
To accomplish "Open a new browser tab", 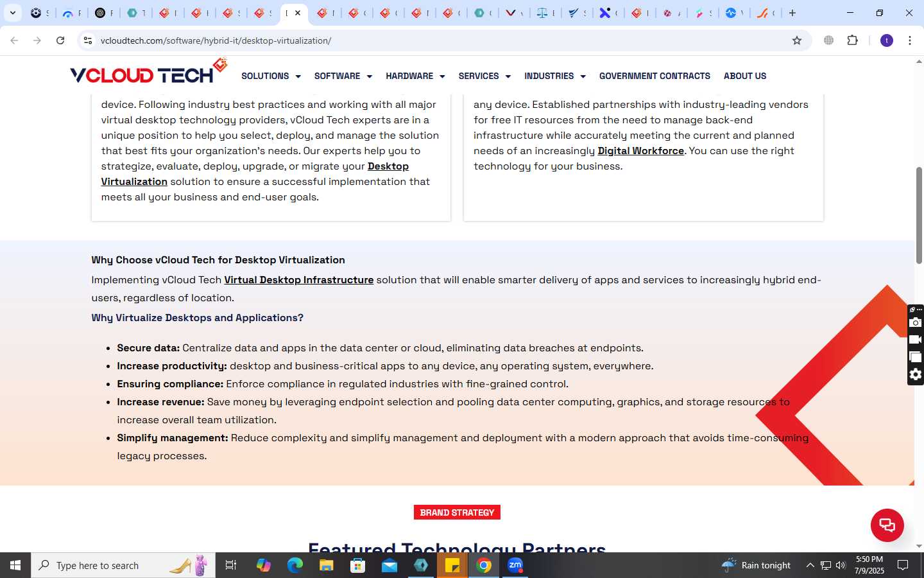I will click(792, 13).
